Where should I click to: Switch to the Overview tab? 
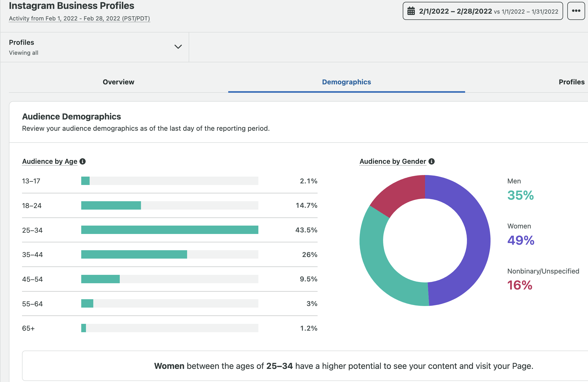click(118, 82)
